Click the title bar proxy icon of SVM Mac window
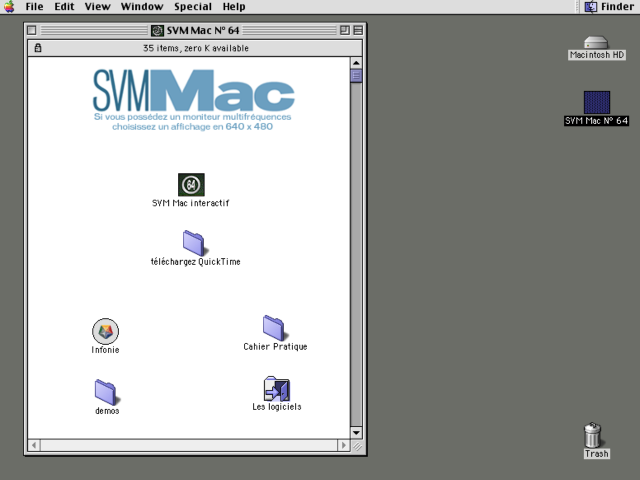 [157, 31]
